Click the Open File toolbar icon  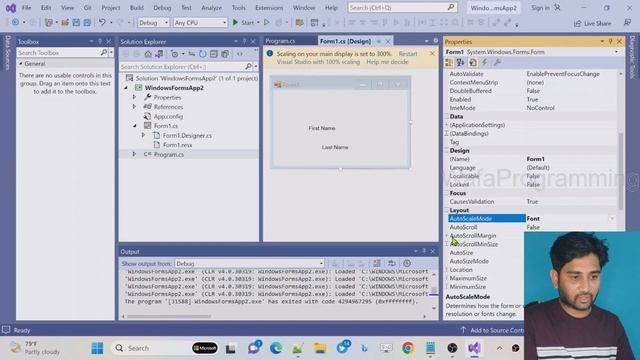[x=65, y=23]
